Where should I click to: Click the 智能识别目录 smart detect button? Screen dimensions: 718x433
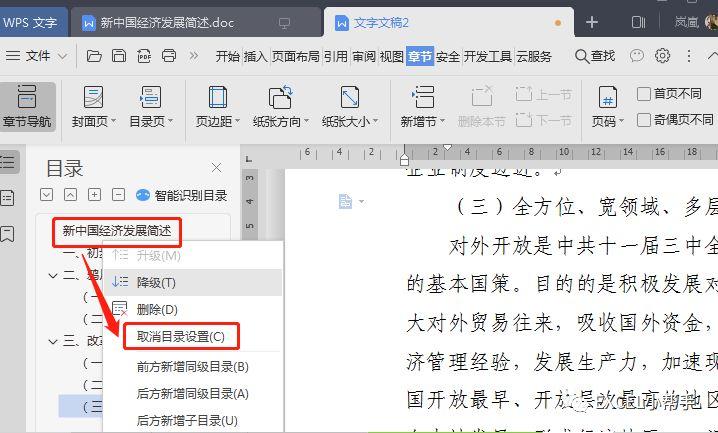[181, 196]
